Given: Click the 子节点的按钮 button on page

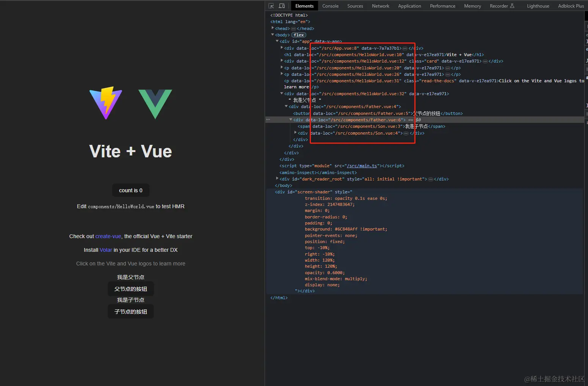Looking at the screenshot, I should click(131, 312).
